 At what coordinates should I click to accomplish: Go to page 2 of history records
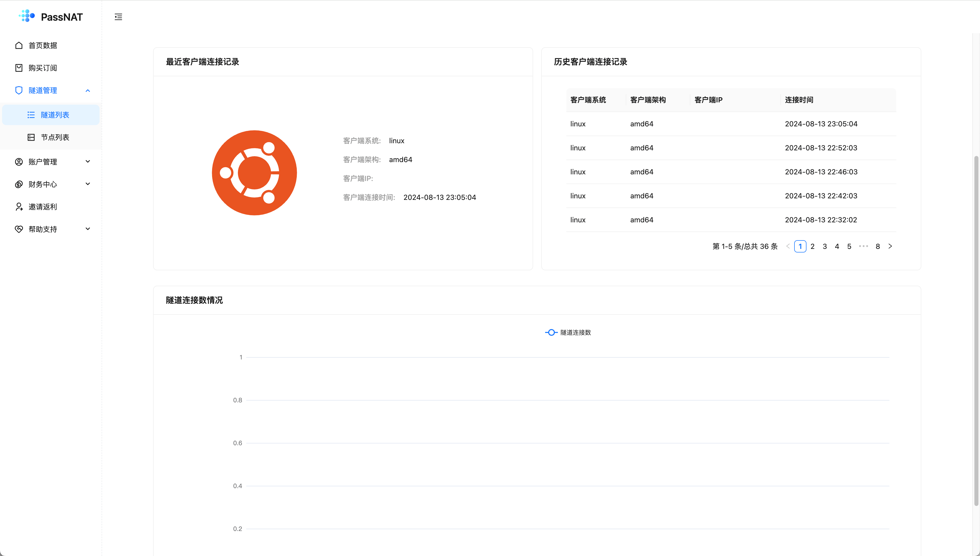click(812, 246)
